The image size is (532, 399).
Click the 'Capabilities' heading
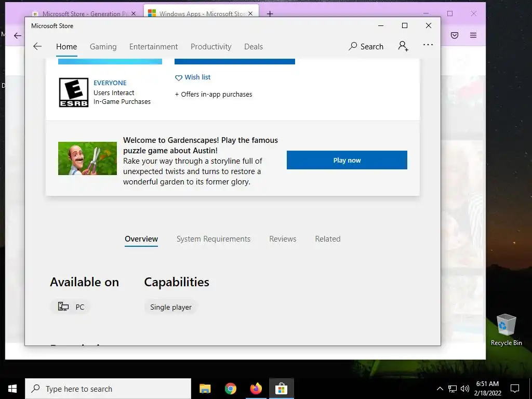[177, 282]
